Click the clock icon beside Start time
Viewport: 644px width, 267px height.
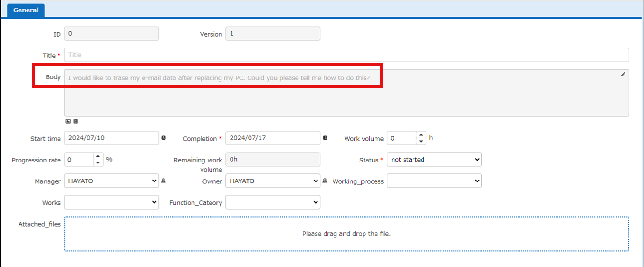[163, 138]
